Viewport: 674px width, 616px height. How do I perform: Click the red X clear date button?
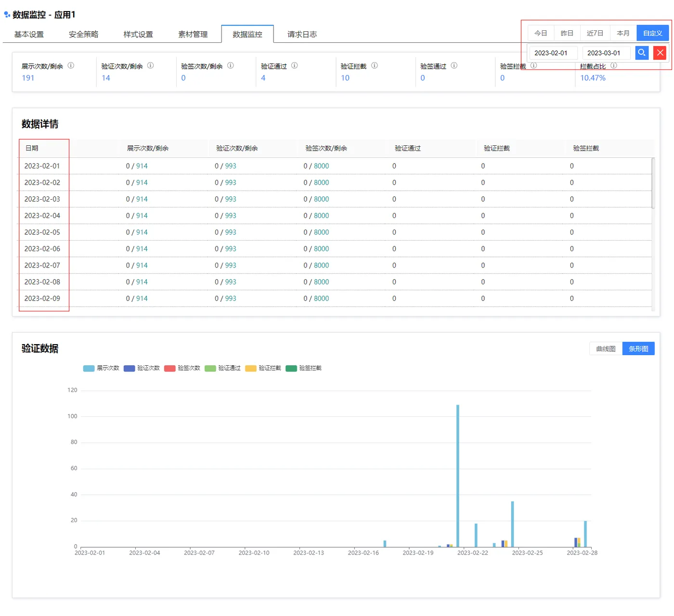point(660,52)
